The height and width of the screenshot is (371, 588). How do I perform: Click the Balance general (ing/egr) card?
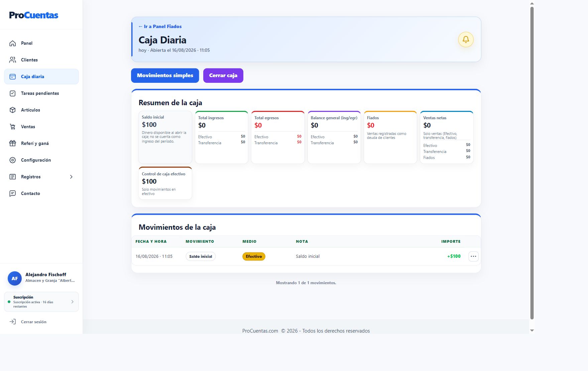pos(334,137)
